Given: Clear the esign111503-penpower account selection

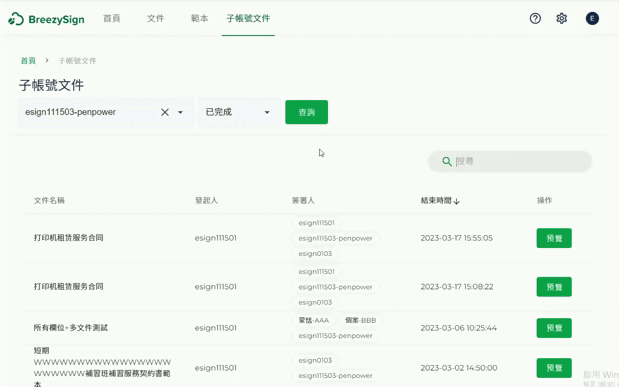Looking at the screenshot, I should (165, 112).
